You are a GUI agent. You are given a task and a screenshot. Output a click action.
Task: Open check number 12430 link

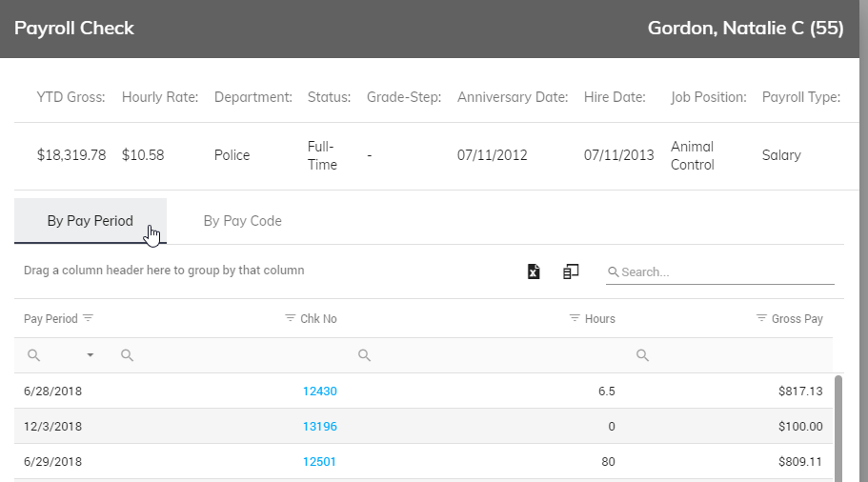tap(320, 392)
